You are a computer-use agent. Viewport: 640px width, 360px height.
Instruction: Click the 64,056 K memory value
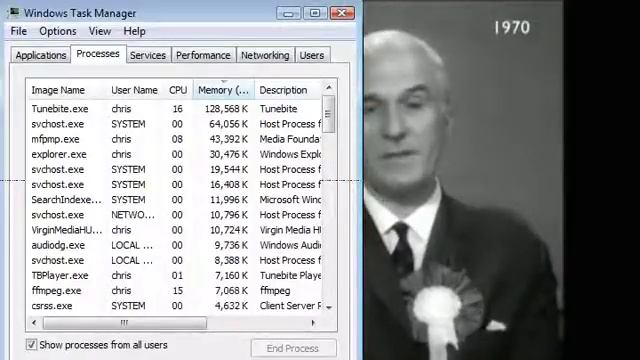(x=228, y=124)
